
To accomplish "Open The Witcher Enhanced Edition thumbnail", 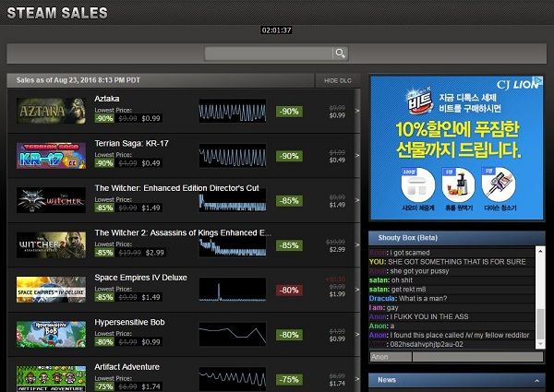I will tap(51, 200).
